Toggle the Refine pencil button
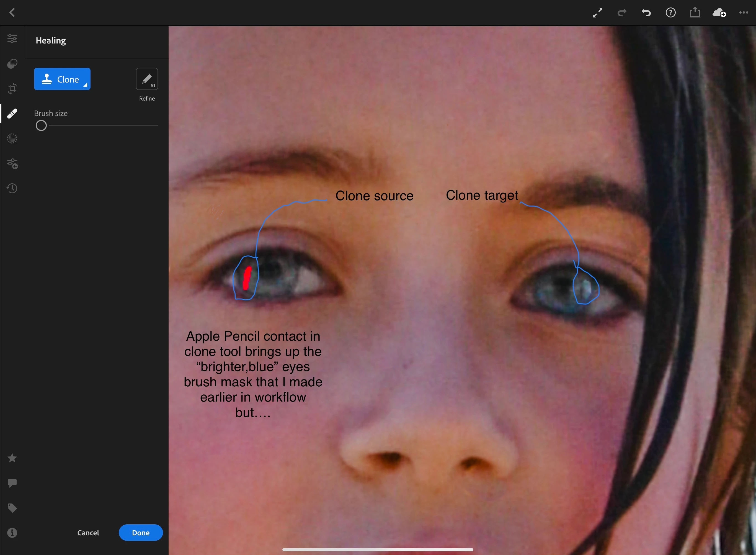The width and height of the screenshot is (756, 555). click(x=147, y=79)
